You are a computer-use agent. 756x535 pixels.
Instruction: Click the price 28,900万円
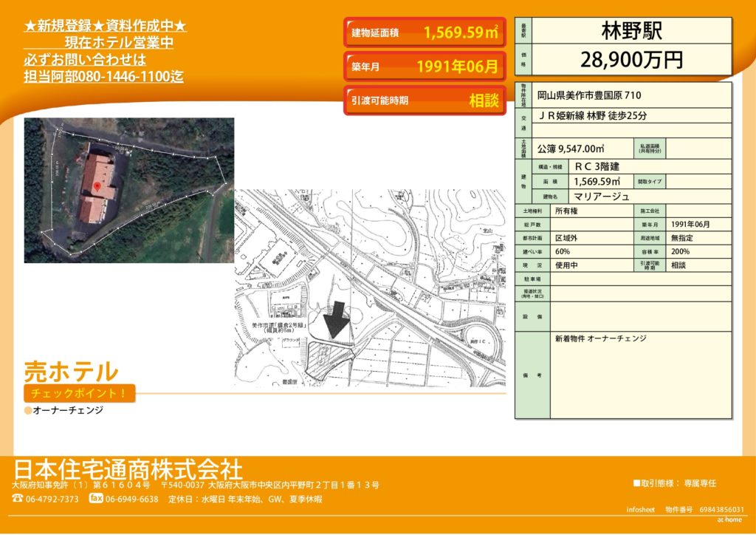631,60
